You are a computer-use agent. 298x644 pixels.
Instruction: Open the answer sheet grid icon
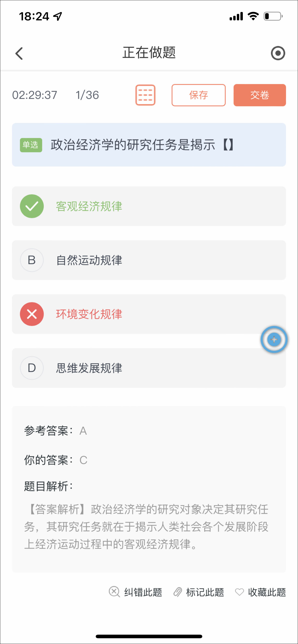145,95
